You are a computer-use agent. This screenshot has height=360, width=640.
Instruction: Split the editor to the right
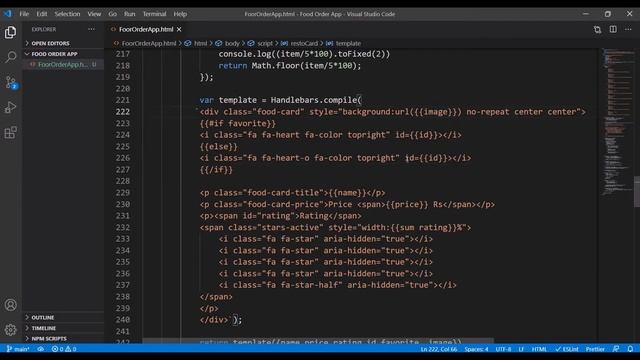(x=613, y=29)
